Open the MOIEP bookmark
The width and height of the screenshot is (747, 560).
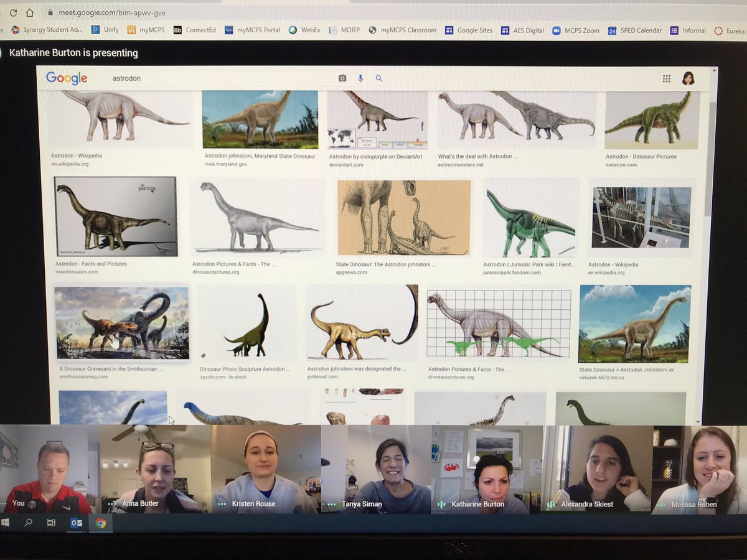tap(345, 30)
